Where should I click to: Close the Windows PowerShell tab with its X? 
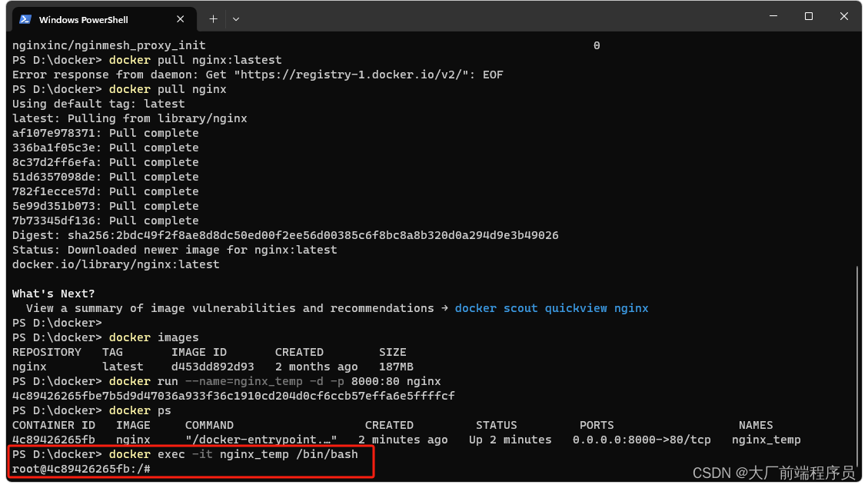point(181,18)
